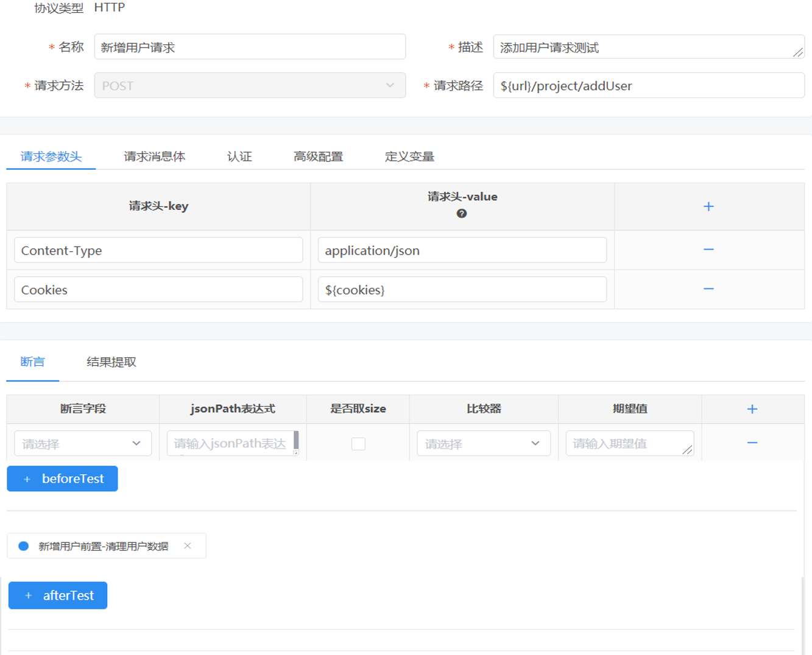The height and width of the screenshot is (655, 812).
Task: Switch to the 请求消息体 tab
Action: point(154,156)
